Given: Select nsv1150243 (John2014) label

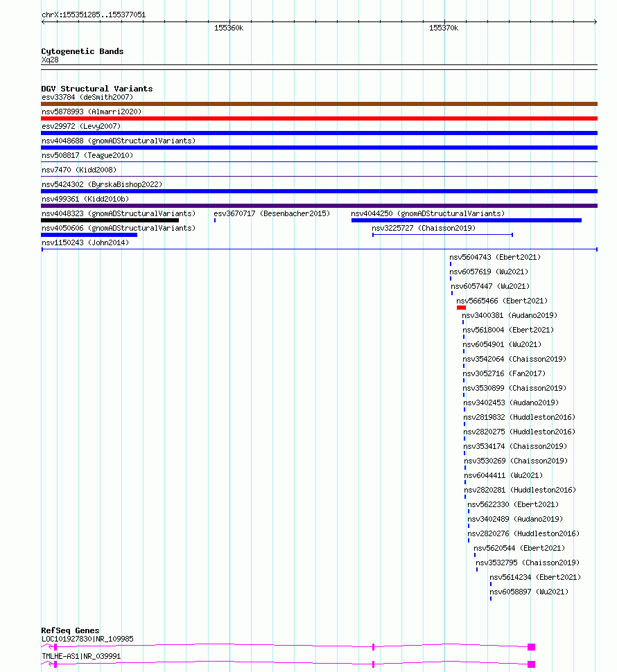Looking at the screenshot, I should pyautogui.click(x=85, y=243).
